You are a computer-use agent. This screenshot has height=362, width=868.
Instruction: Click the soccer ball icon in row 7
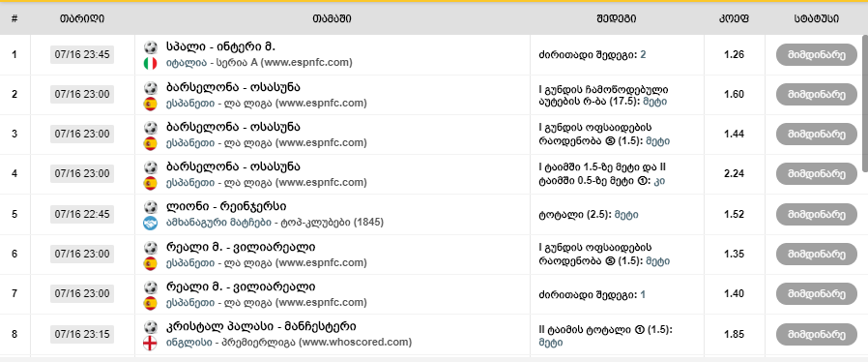click(150, 287)
